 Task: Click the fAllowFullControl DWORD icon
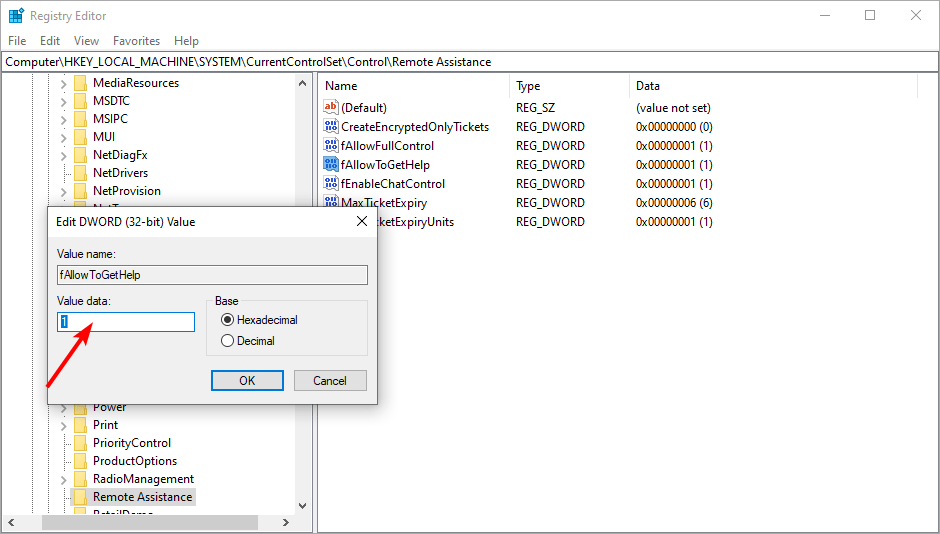(331, 146)
